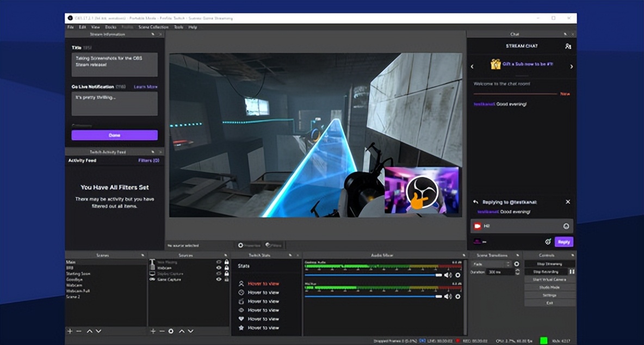The width and height of the screenshot is (644, 345).
Task: Select the Starting Soon scene
Action: pos(78,274)
